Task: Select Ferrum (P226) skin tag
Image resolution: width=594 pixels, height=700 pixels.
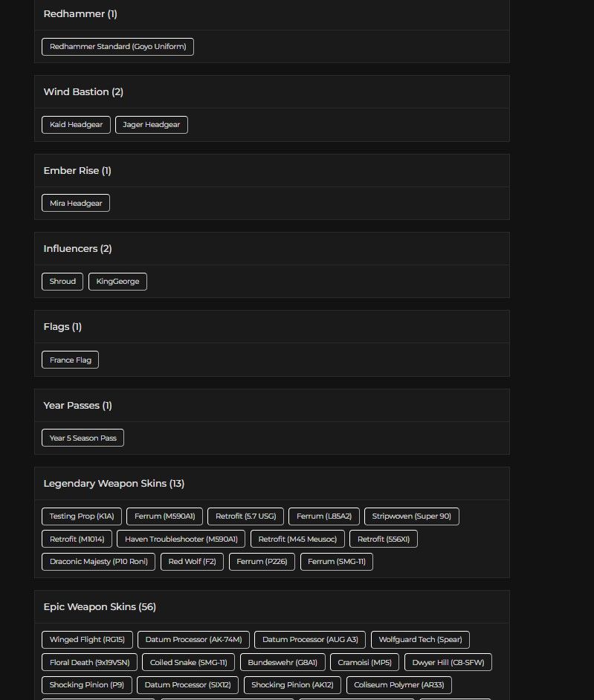Action: coord(262,562)
